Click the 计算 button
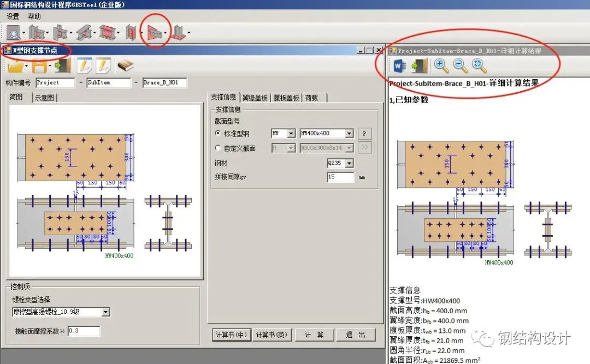Image resolution: width=590 pixels, height=364 pixels. coord(314,335)
